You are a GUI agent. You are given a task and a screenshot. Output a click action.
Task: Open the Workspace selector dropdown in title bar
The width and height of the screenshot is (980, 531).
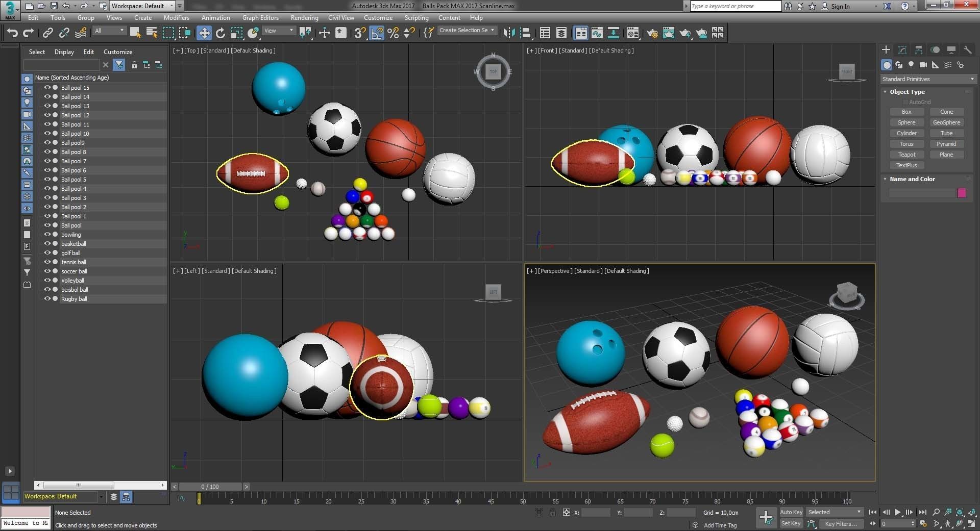tap(142, 6)
